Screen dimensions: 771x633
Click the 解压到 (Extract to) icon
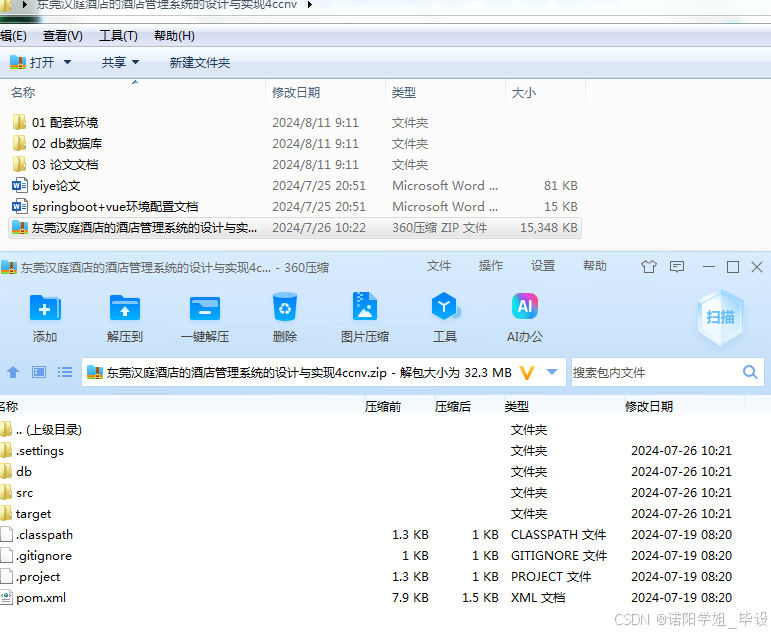coord(125,308)
